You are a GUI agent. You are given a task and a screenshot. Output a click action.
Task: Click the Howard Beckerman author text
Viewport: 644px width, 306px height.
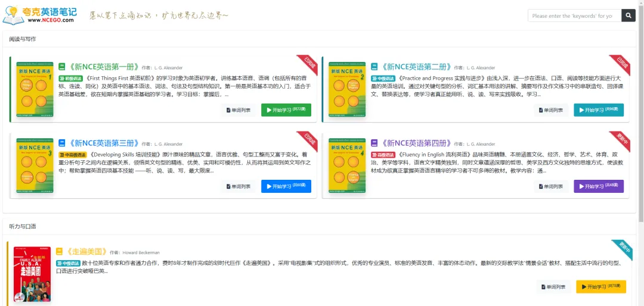coord(141,252)
